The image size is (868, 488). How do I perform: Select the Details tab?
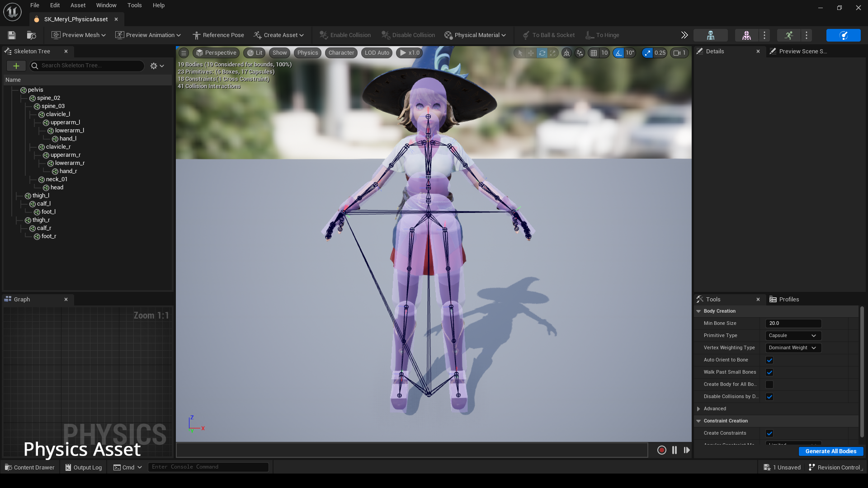(x=715, y=52)
